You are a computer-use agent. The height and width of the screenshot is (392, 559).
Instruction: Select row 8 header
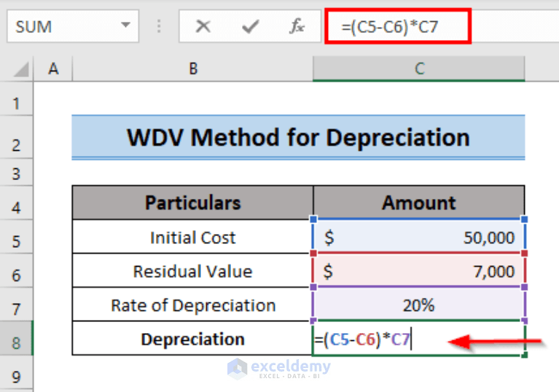(x=17, y=338)
